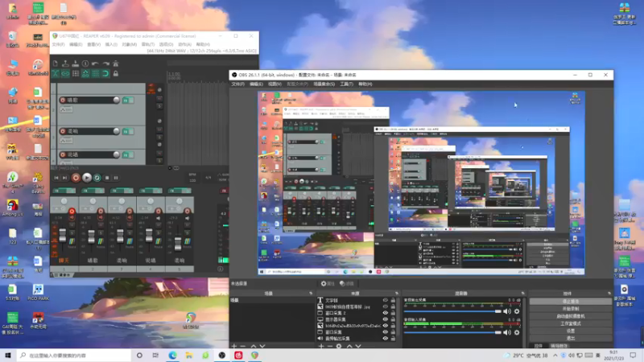Toggle the REAPER transport repeat button
Screen dimensions: 644x362
[x=97, y=178]
